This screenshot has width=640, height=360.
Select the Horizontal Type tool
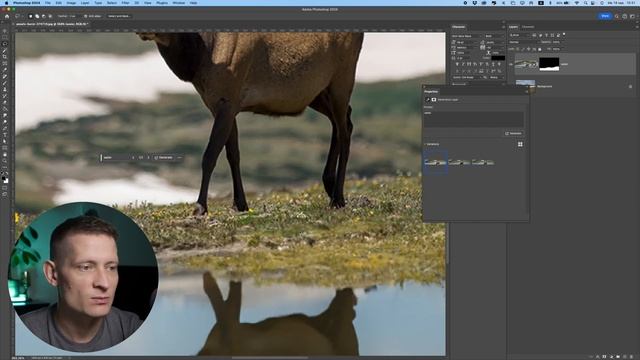coord(5,135)
